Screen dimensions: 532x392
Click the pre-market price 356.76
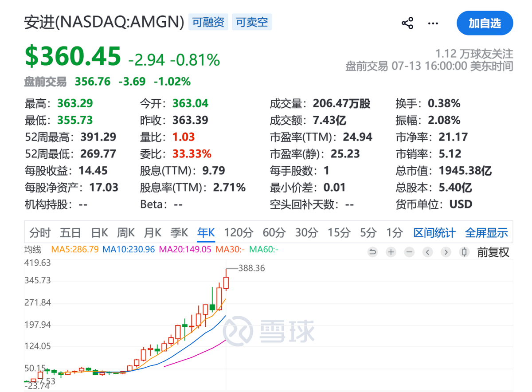pyautogui.click(x=92, y=82)
